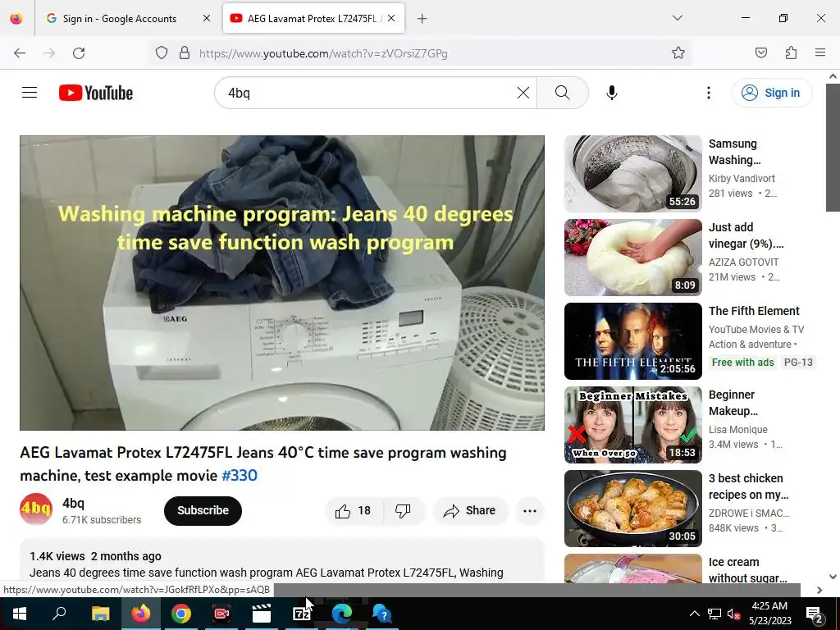
Task: Show hidden system tray icons
Action: point(694,614)
